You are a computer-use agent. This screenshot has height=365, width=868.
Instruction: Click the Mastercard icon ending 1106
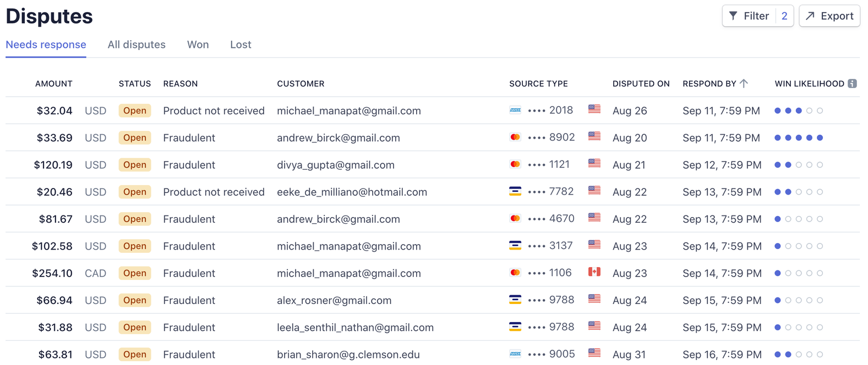tap(515, 272)
